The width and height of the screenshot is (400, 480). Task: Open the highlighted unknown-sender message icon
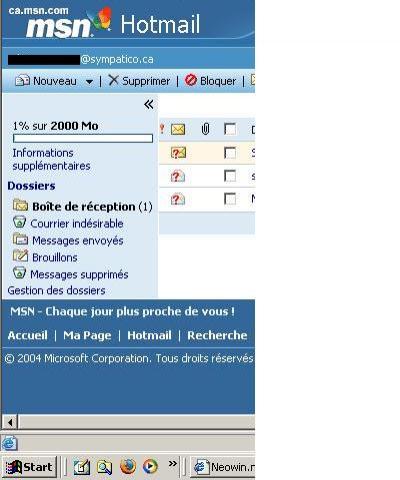click(178, 153)
